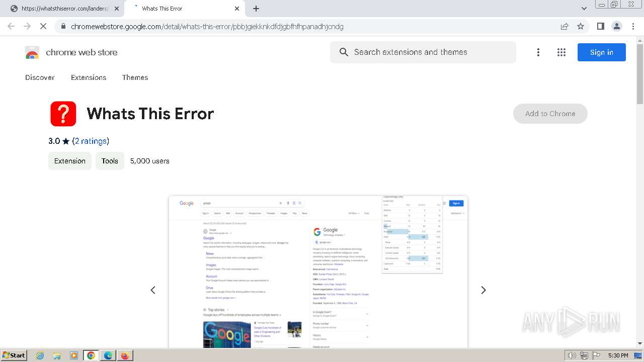Click the 5,000 users text
The width and height of the screenshot is (644, 362).
(150, 161)
